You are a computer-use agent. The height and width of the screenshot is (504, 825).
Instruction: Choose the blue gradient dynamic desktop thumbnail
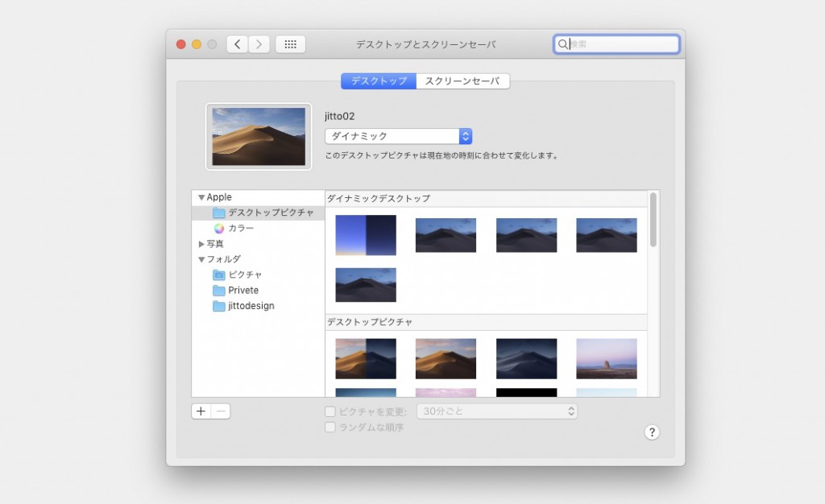[366, 235]
